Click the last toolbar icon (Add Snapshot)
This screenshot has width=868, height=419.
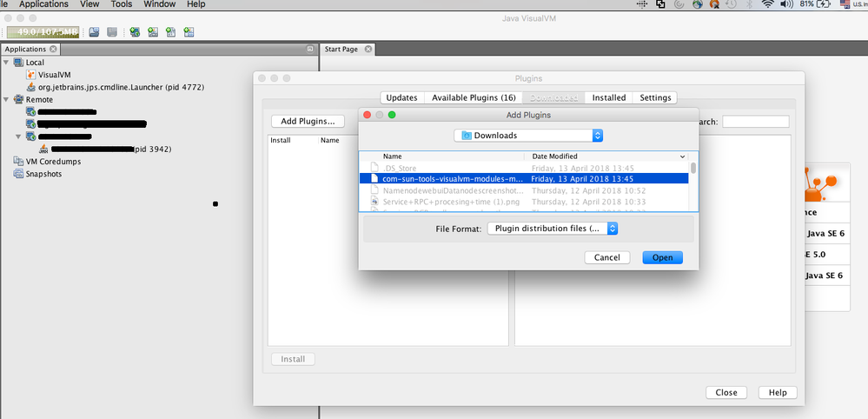pyautogui.click(x=189, y=32)
